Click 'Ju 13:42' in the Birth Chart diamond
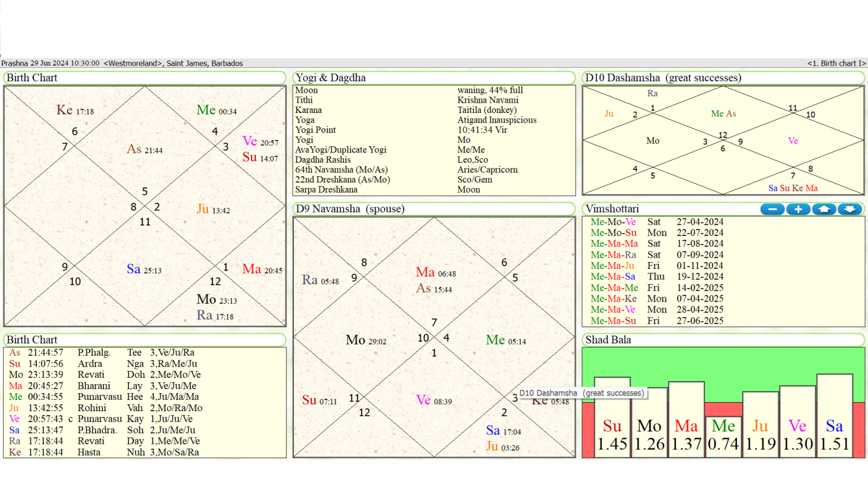868x488 pixels. click(x=213, y=210)
